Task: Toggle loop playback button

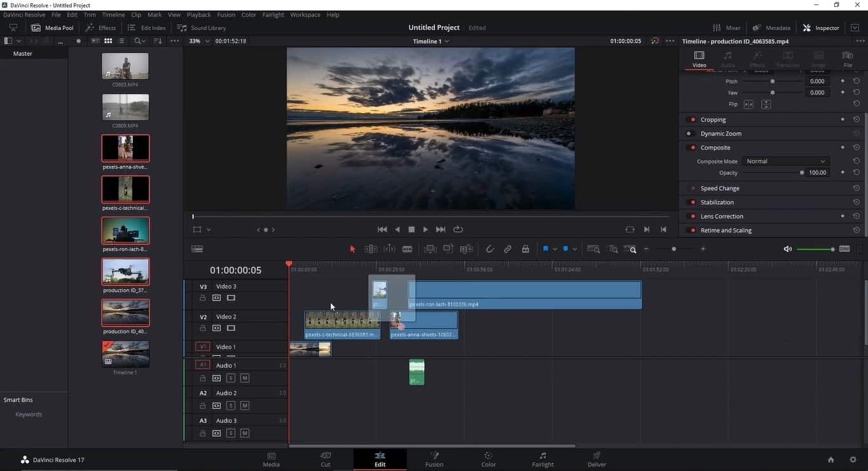Action: [x=458, y=229]
